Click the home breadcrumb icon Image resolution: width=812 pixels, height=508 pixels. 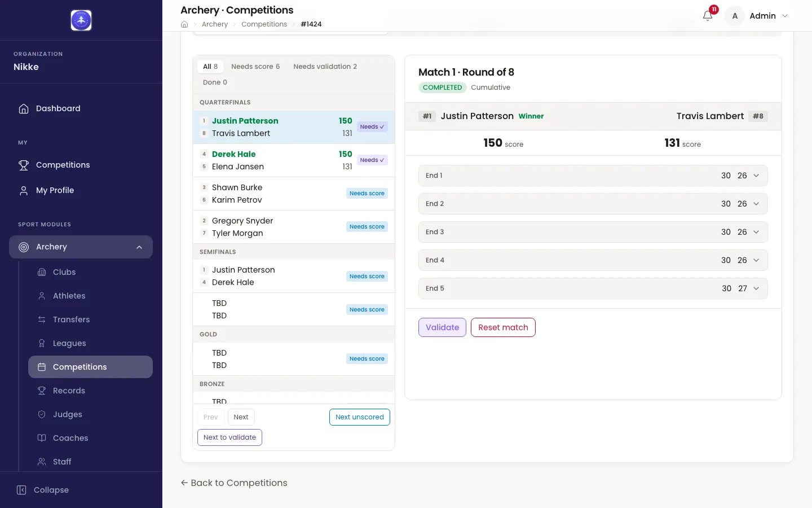pyautogui.click(x=184, y=24)
